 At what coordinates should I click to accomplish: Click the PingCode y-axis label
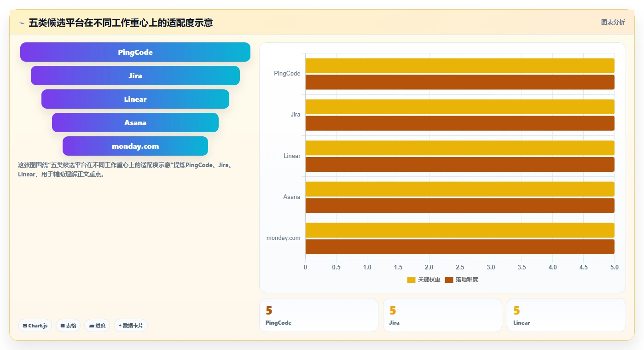[x=287, y=74]
